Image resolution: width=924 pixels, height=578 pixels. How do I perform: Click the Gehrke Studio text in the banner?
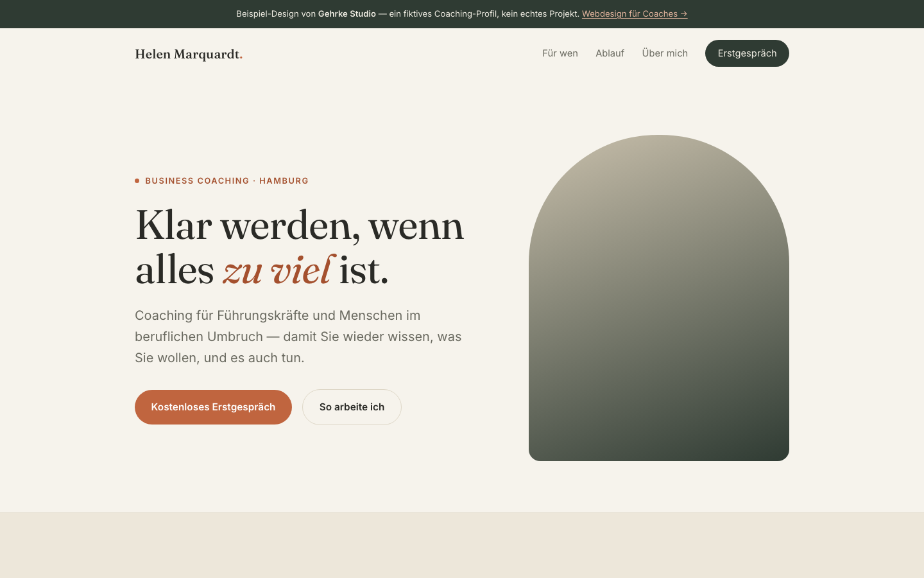(x=347, y=13)
